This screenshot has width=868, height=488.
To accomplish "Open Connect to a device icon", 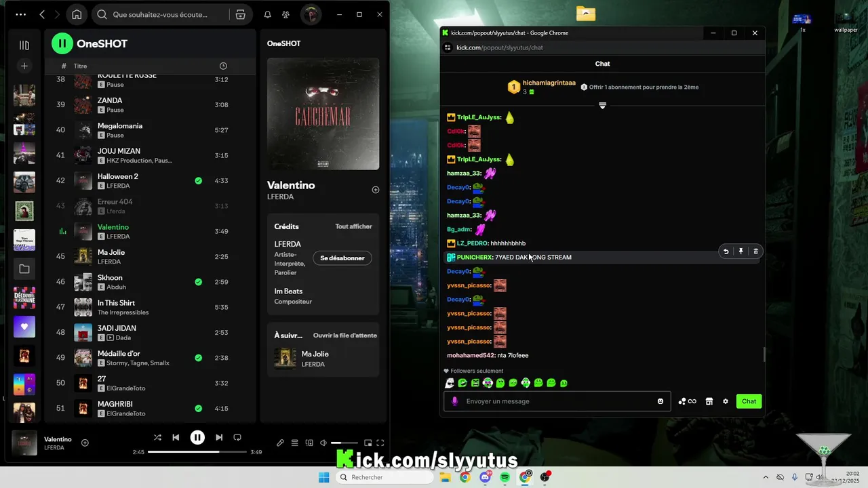I will 309,443.
